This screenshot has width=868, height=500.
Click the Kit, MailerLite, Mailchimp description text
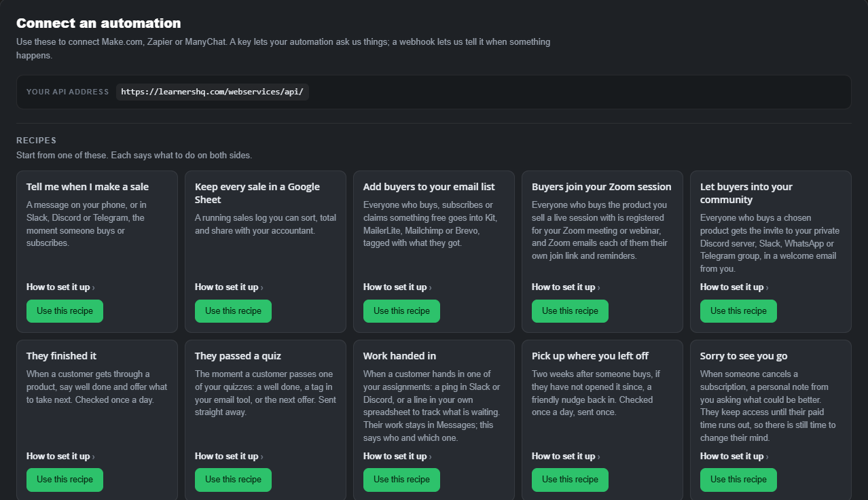point(431,224)
